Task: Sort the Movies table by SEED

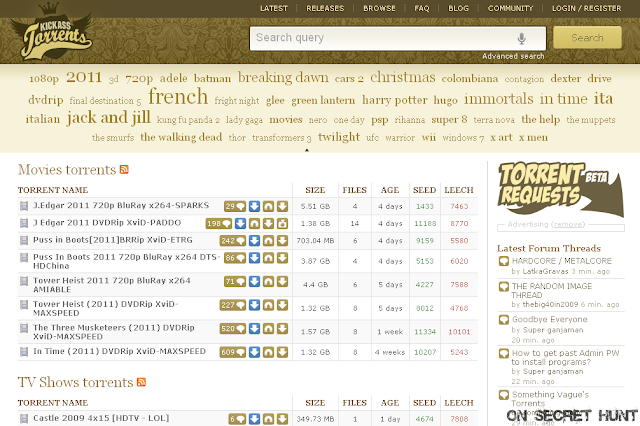Action: (x=424, y=190)
